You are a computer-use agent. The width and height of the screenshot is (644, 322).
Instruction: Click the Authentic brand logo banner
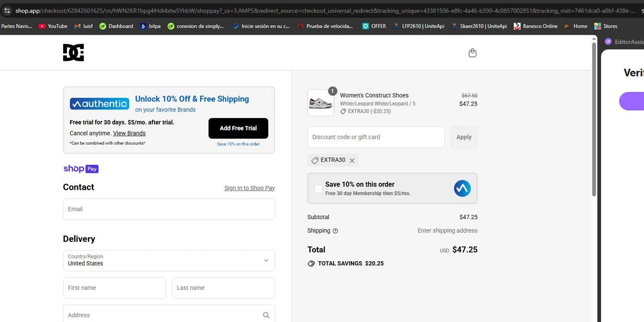click(x=100, y=104)
